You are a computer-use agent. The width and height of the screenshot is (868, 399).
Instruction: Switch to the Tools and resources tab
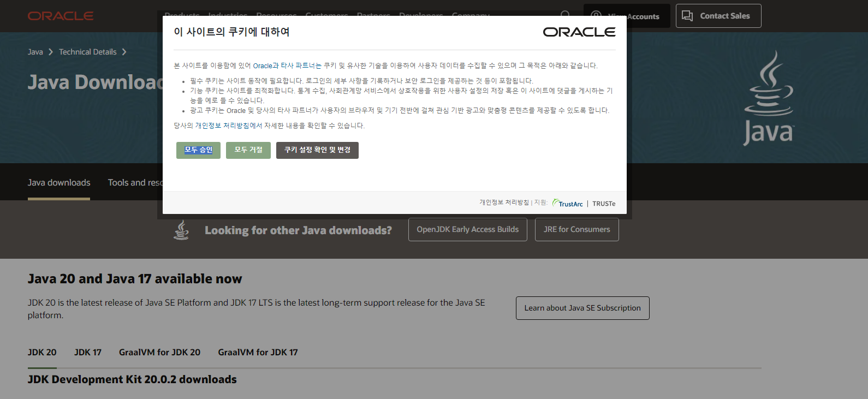tap(135, 183)
